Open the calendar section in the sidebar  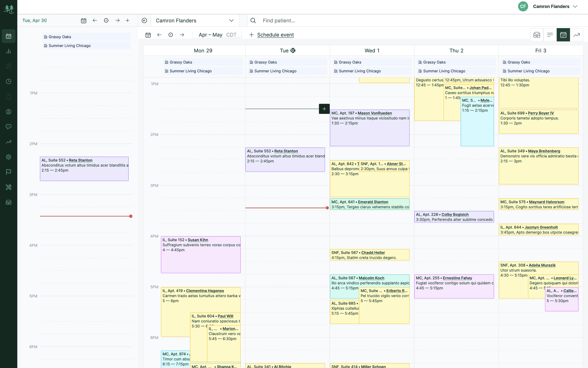coord(9,36)
